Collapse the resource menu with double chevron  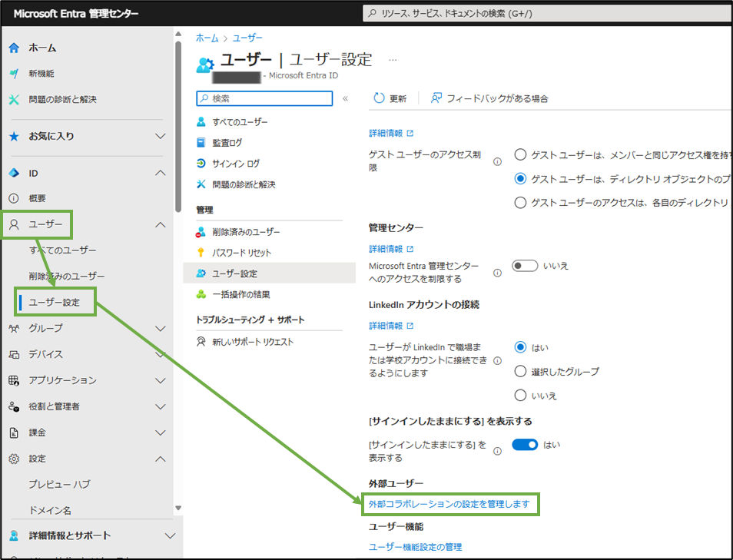coord(345,98)
